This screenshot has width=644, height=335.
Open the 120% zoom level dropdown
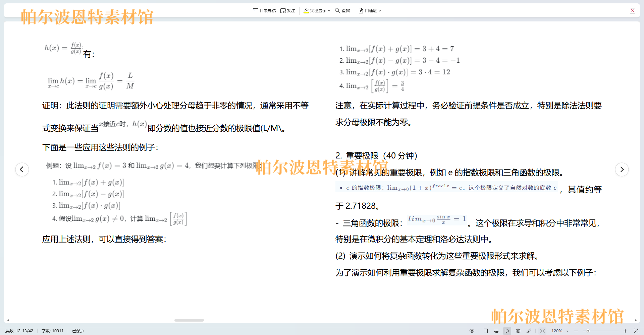click(560, 331)
